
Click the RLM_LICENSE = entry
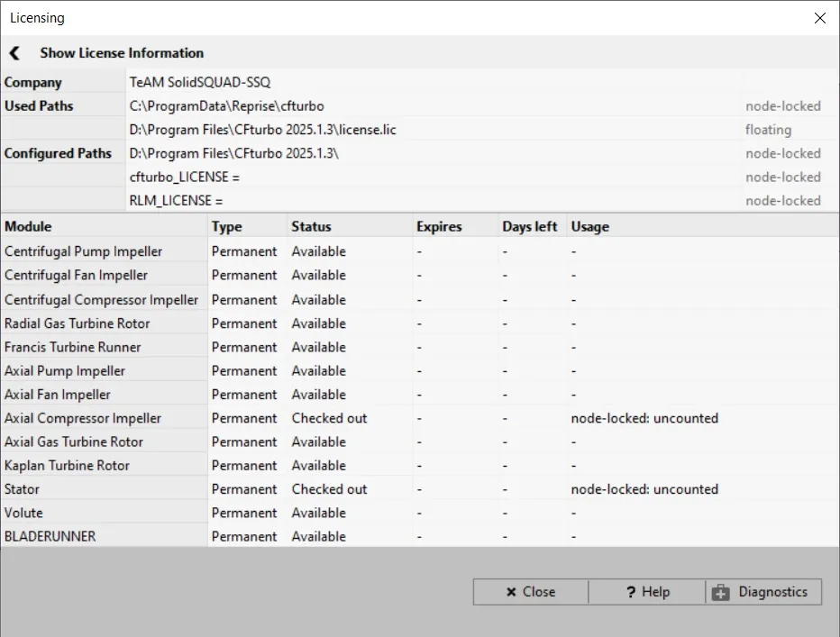(x=176, y=200)
